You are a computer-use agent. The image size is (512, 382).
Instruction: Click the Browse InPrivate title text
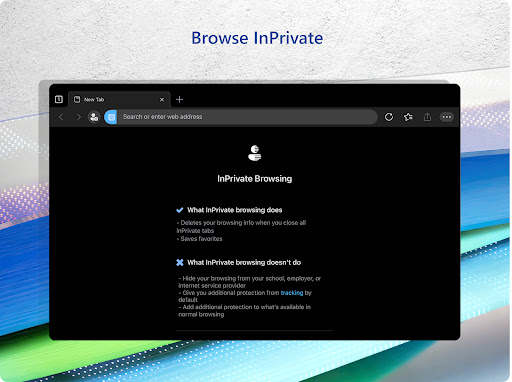(x=257, y=38)
